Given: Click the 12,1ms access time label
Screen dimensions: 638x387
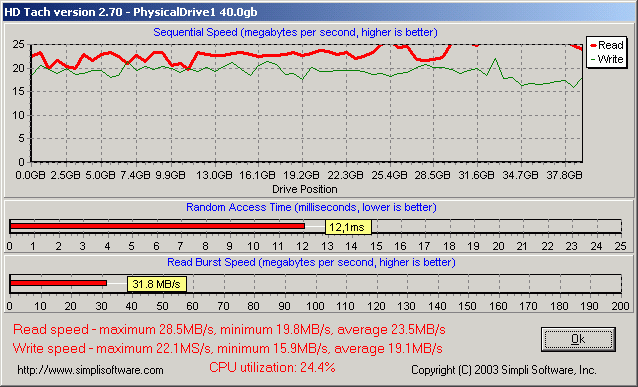Looking at the screenshot, I should pos(348,227).
